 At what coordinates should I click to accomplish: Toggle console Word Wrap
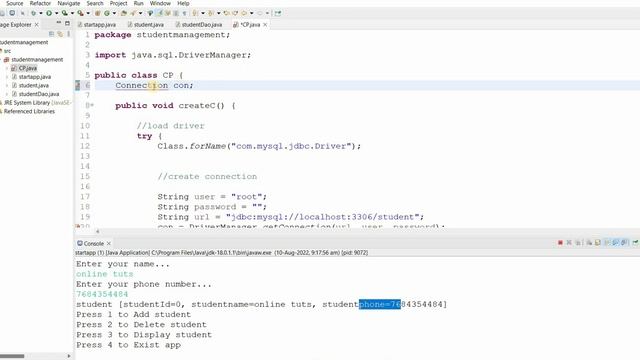(607, 242)
